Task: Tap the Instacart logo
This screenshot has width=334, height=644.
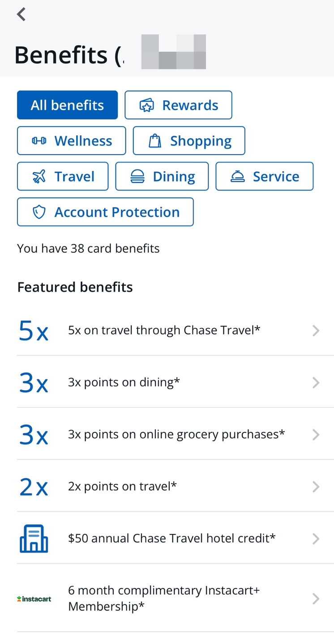Action: (34, 599)
